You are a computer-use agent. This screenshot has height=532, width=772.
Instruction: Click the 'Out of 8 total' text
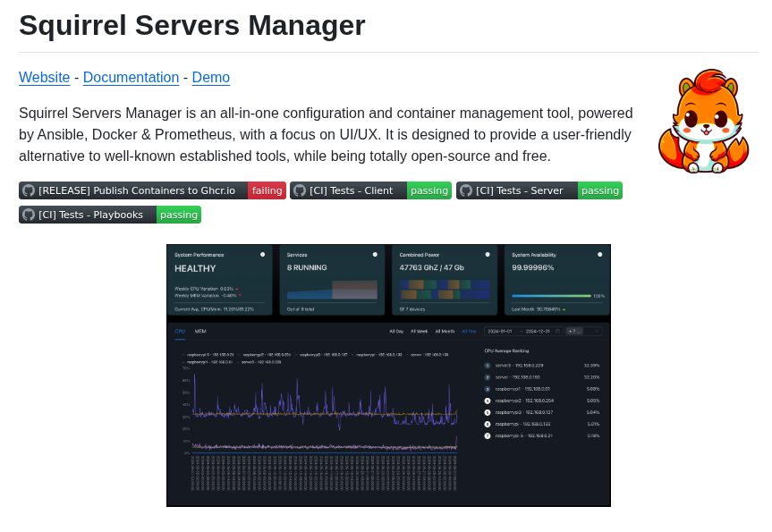pyautogui.click(x=301, y=309)
